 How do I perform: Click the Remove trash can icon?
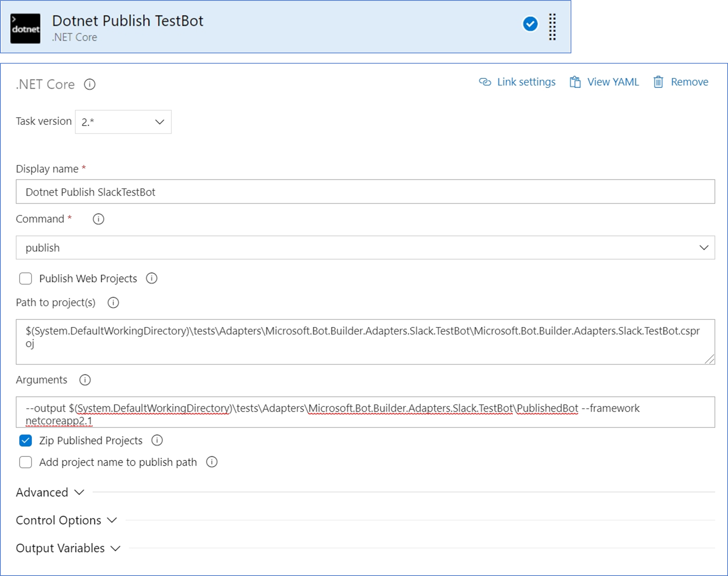[x=658, y=82]
